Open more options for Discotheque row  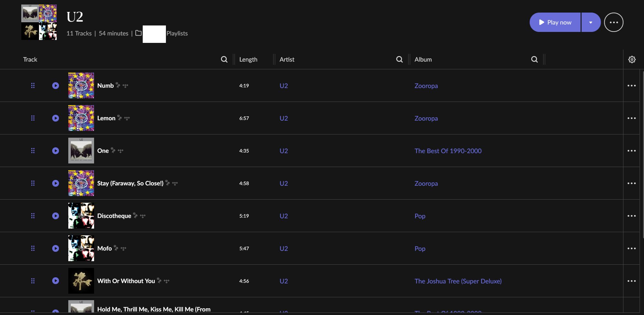[x=631, y=216]
